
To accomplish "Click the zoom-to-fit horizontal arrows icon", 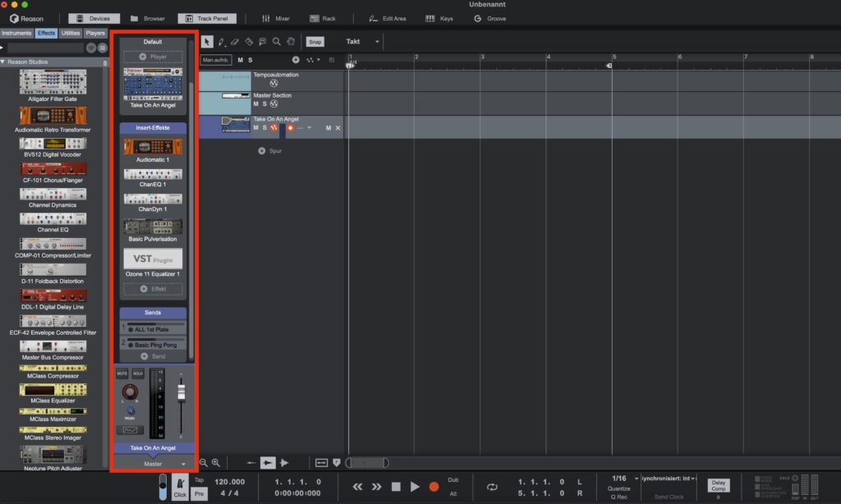I will click(x=321, y=462).
